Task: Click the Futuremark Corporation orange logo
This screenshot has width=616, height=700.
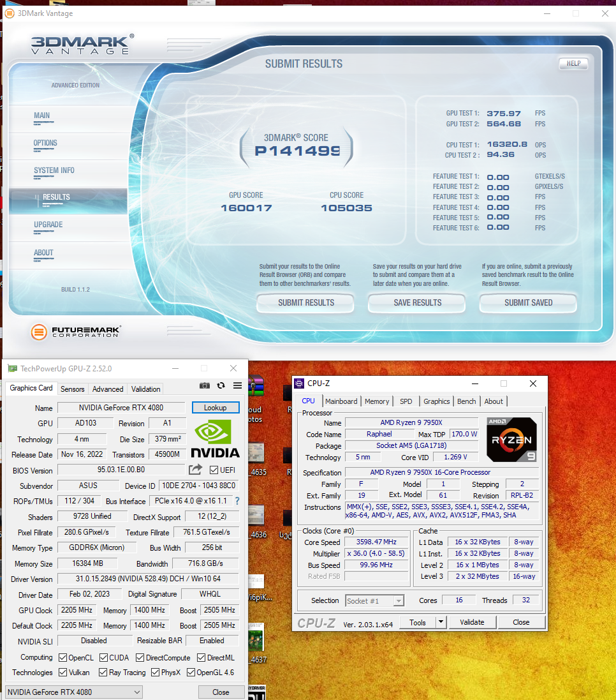Action: click(x=39, y=332)
